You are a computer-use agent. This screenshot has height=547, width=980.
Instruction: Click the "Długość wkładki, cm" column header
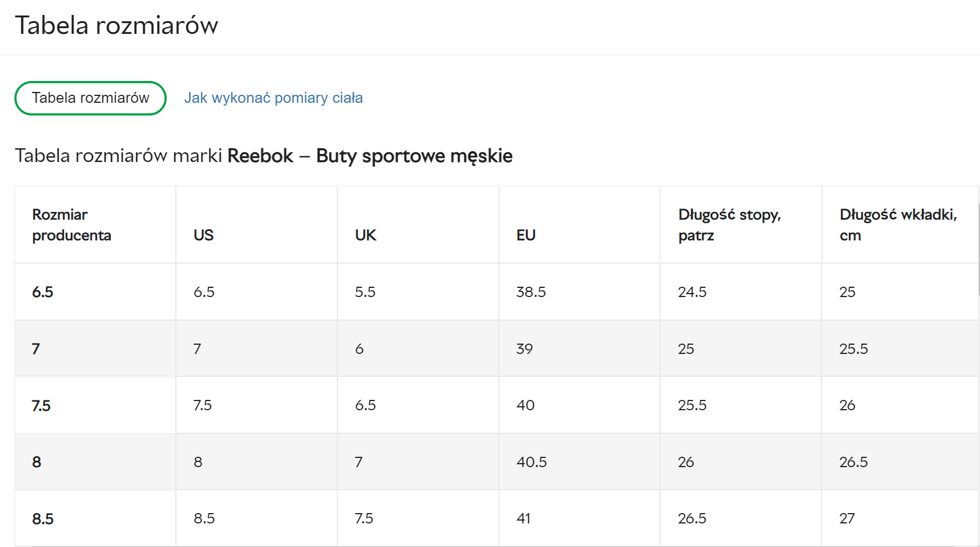[898, 225]
